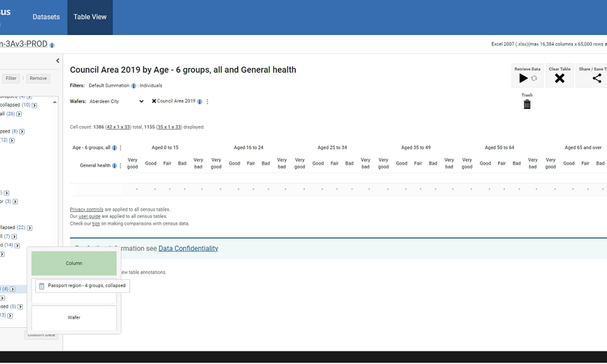Open the Share / Save Table icon
The width and height of the screenshot is (607, 364).
(596, 78)
